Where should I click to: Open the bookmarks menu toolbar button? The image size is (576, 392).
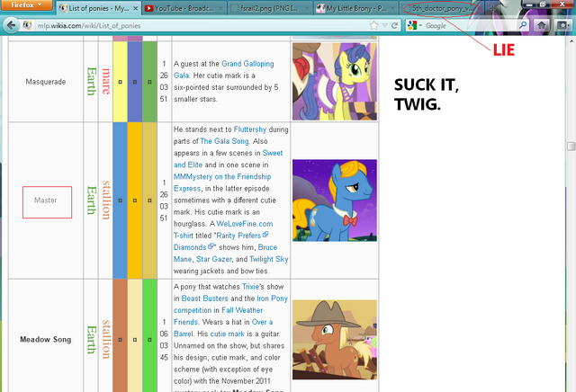(562, 25)
